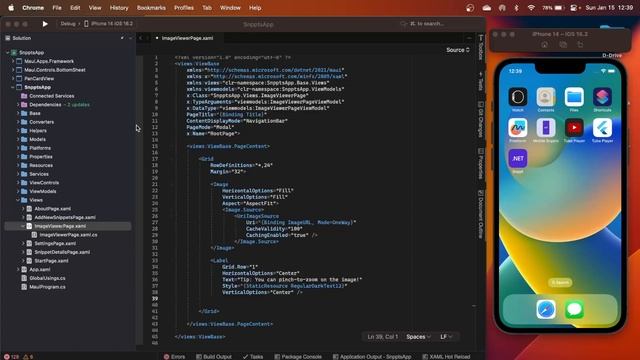The width and height of the screenshot is (640, 360).
Task: Select the ViewModels folder
Action: point(42,191)
